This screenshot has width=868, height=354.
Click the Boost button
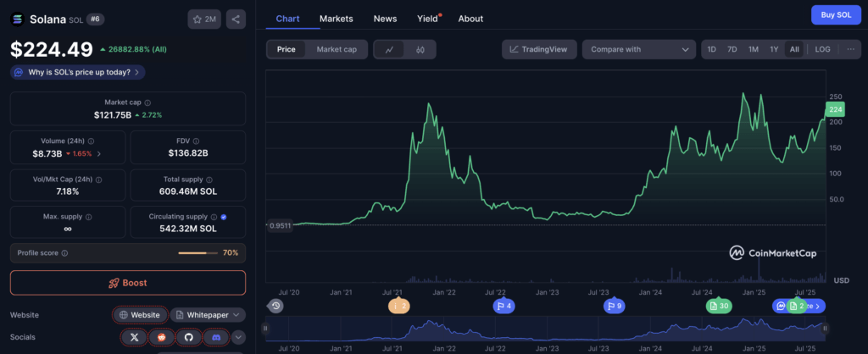(128, 283)
